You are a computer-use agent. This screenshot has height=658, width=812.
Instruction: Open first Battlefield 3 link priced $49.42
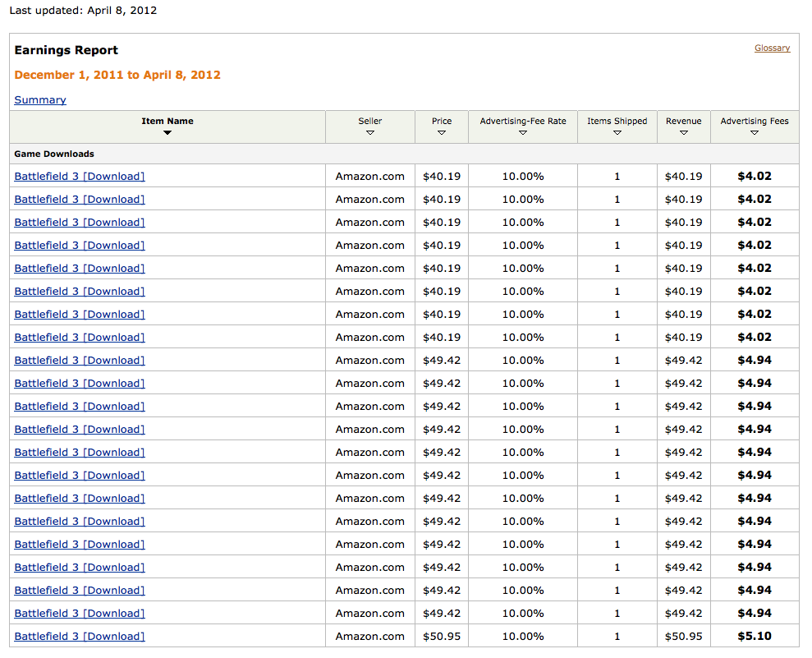pyautogui.click(x=80, y=360)
